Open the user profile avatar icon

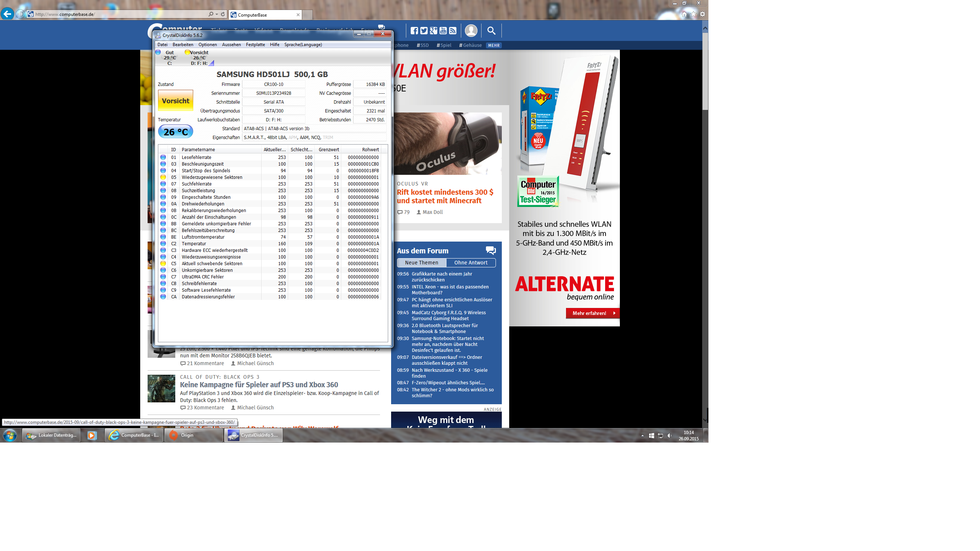pyautogui.click(x=470, y=31)
